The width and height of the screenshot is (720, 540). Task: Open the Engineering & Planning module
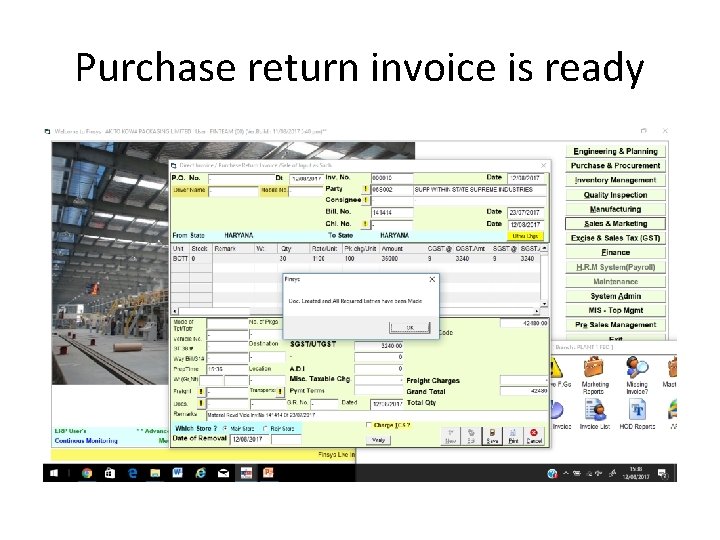615,151
